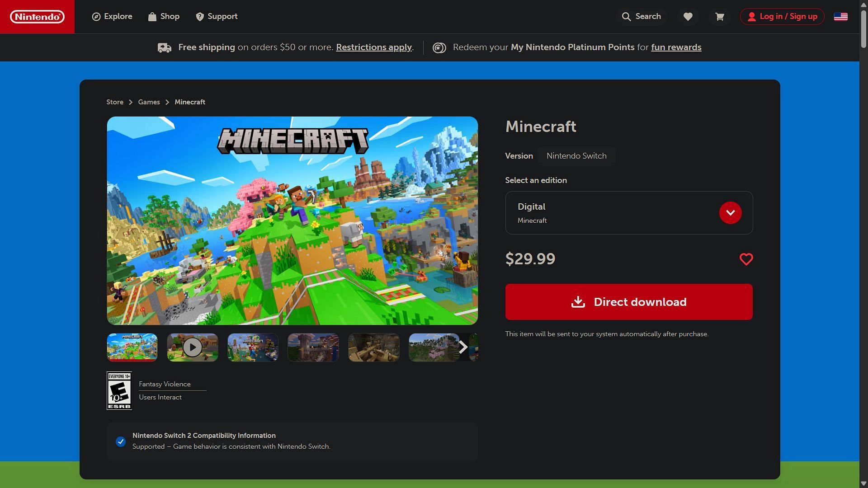This screenshot has width=868, height=488.
Task: Open the Explore menu
Action: [x=112, y=17]
